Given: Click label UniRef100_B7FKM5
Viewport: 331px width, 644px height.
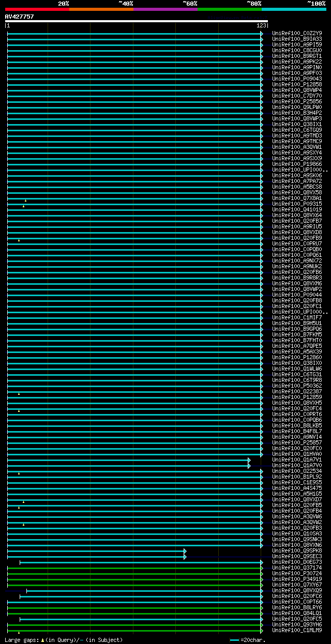Looking at the screenshot, I should click(297, 334).
